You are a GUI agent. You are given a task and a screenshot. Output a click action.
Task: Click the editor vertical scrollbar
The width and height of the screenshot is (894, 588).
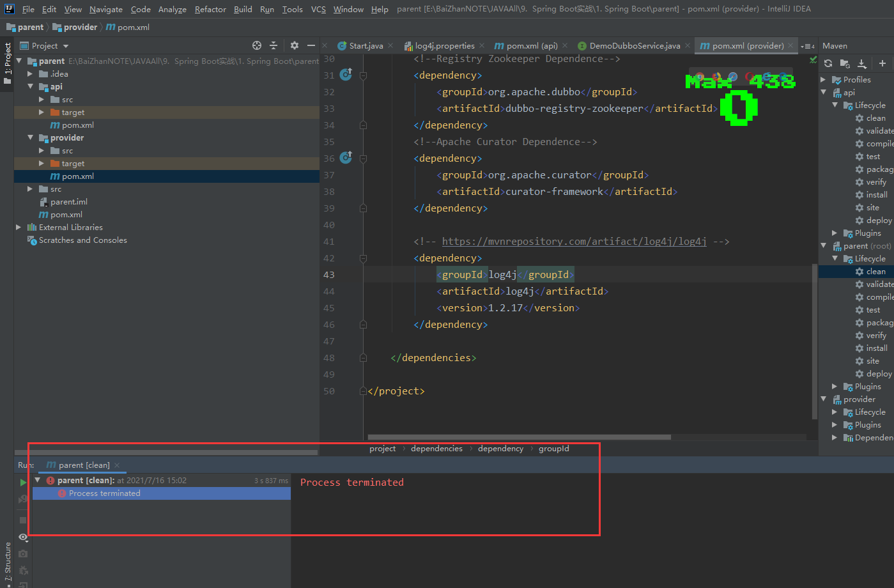814,341
